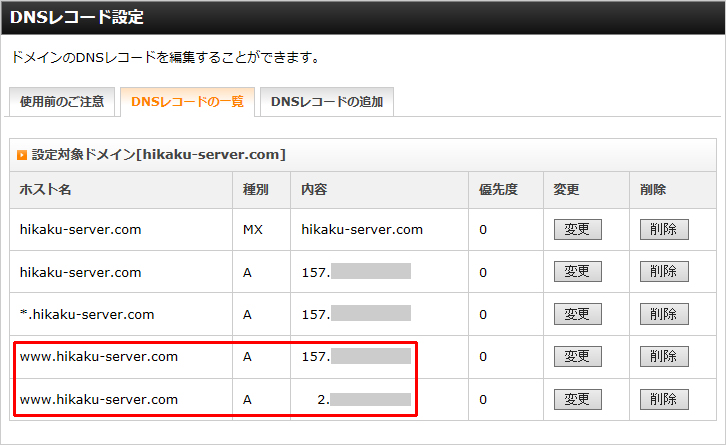
Task: Select the *.hikaku-server.com host name cell
Action: (x=87, y=314)
